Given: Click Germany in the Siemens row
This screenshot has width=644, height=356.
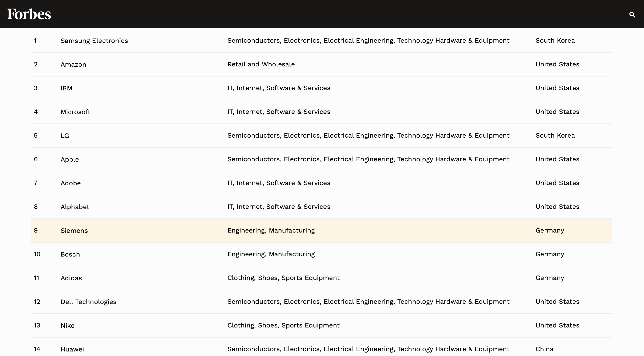Looking at the screenshot, I should (x=550, y=230).
